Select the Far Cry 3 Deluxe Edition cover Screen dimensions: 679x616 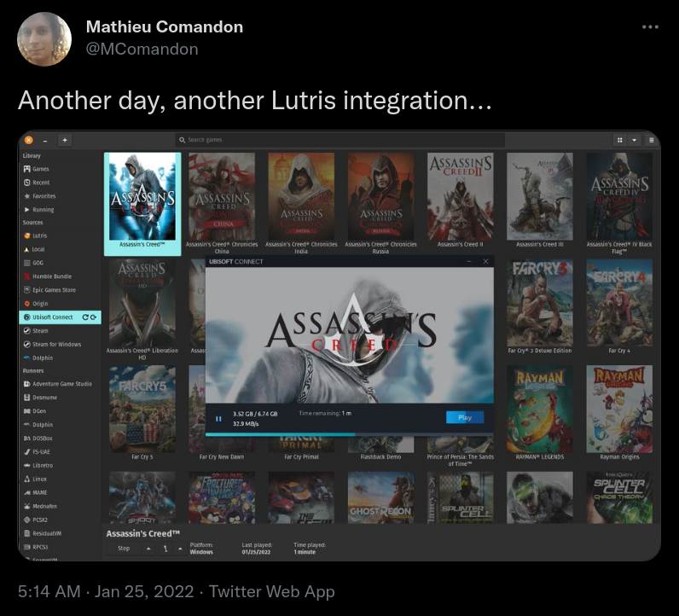click(x=540, y=302)
